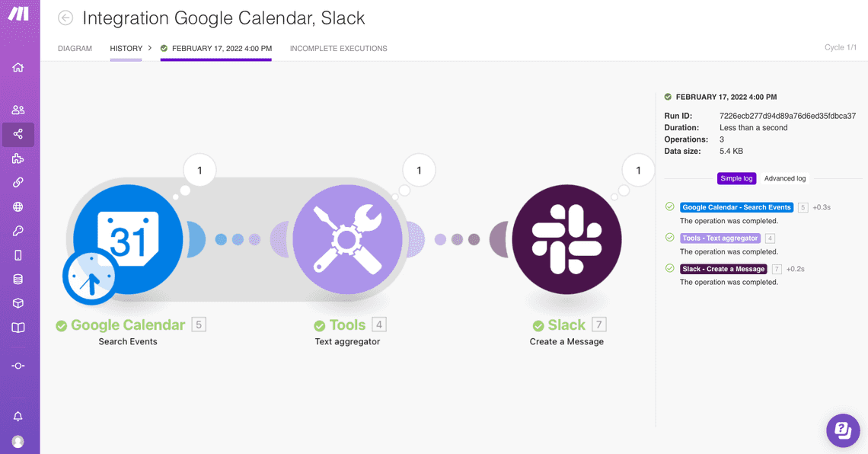
Task: Switch to Advanced log view
Action: pos(784,178)
